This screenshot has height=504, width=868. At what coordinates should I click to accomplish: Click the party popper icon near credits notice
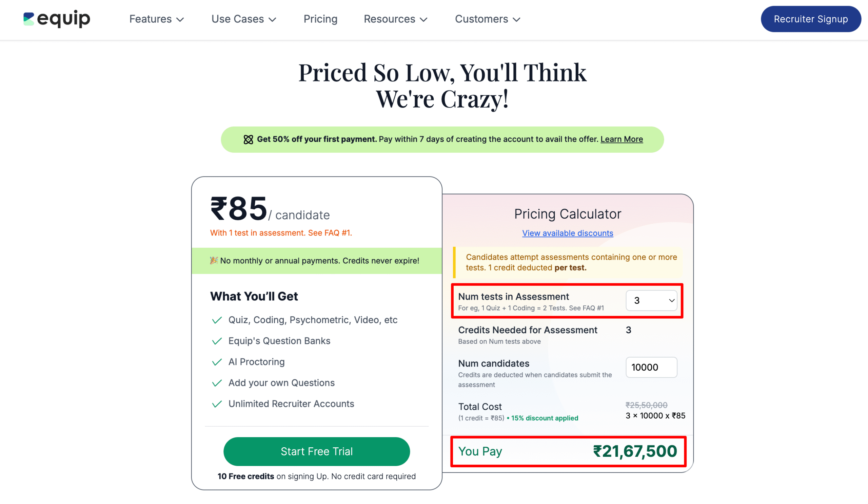click(x=214, y=261)
